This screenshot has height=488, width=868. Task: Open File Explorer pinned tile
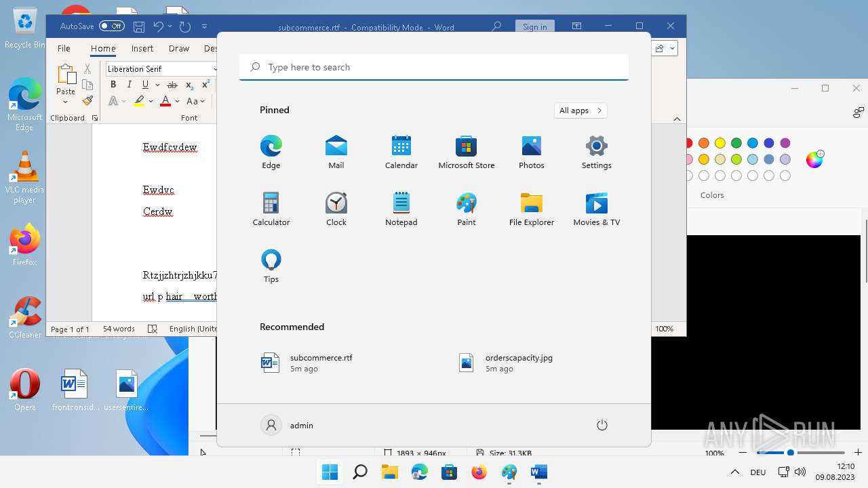(x=532, y=209)
